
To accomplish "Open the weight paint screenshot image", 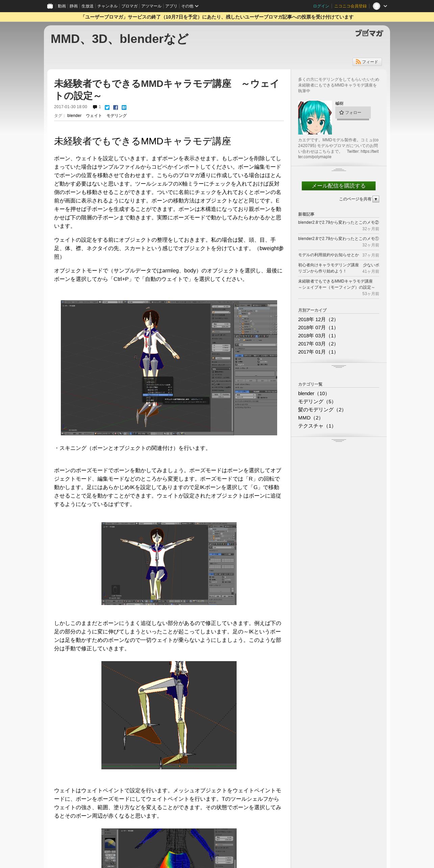I will pos(169,848).
